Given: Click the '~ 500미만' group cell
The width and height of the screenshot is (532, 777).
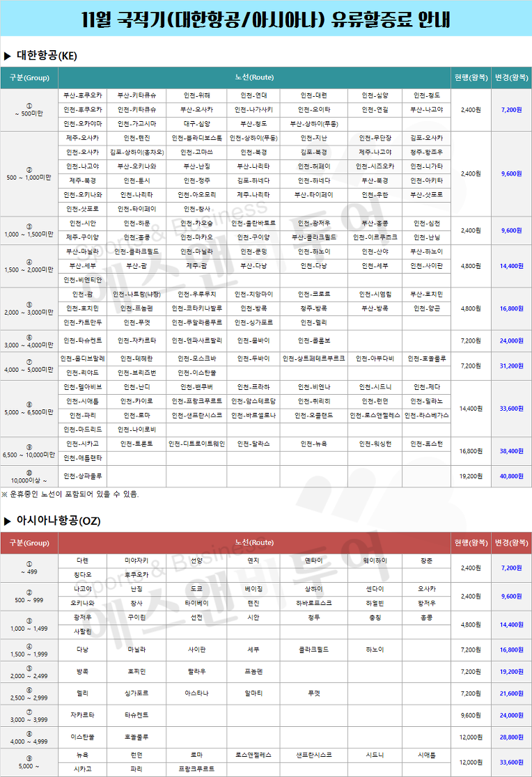Looking at the screenshot, I should (29, 110).
